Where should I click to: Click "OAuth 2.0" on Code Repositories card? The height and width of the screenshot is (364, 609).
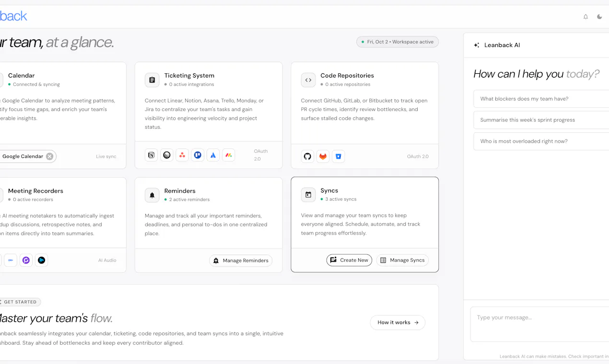[418, 157]
